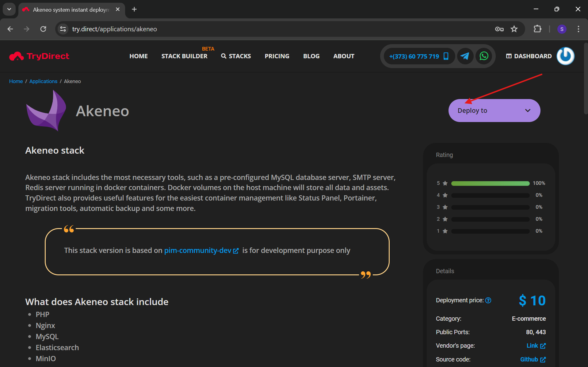Click the Nginx list item
588x367 pixels.
point(45,326)
